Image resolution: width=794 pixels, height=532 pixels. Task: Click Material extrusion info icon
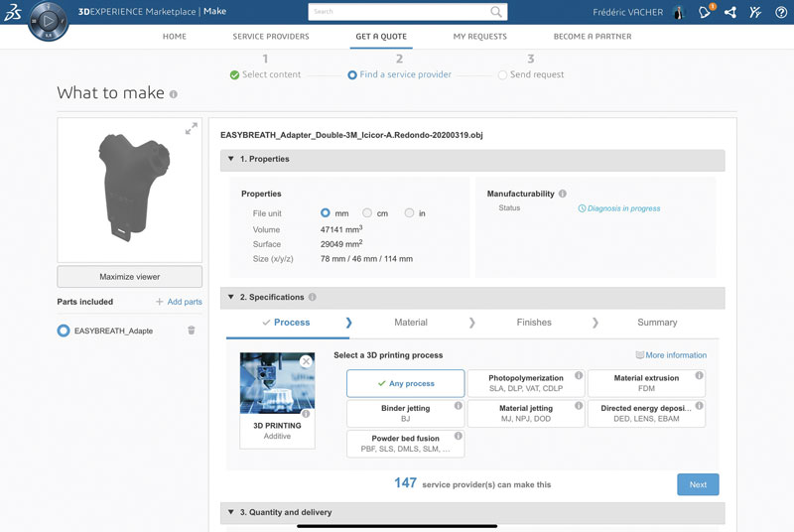tap(699, 375)
